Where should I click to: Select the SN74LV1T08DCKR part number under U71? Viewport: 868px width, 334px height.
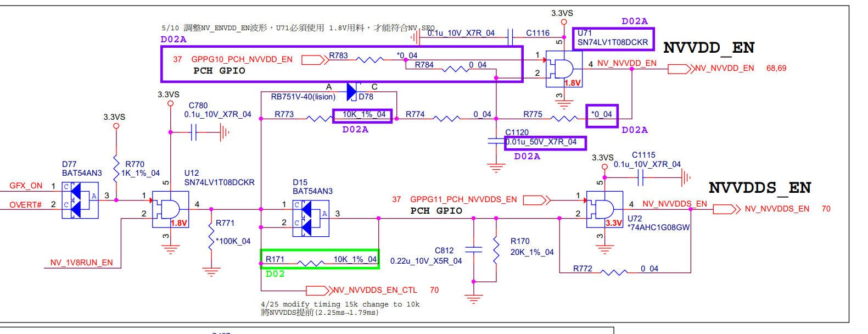(x=613, y=42)
